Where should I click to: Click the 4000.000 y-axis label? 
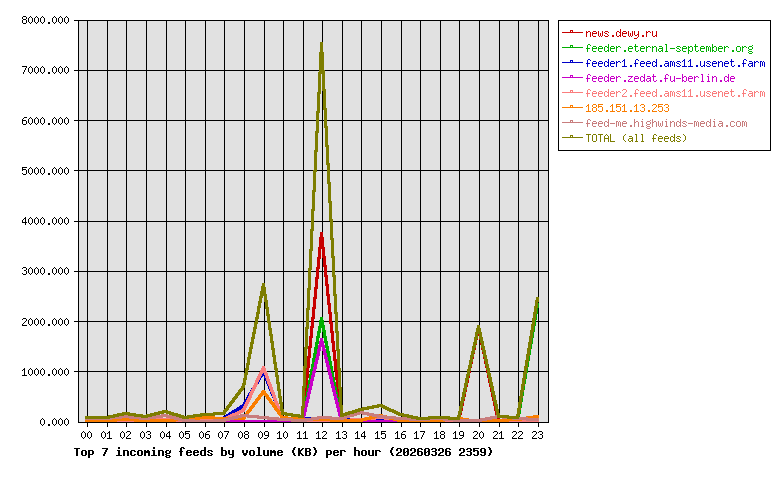[45, 221]
